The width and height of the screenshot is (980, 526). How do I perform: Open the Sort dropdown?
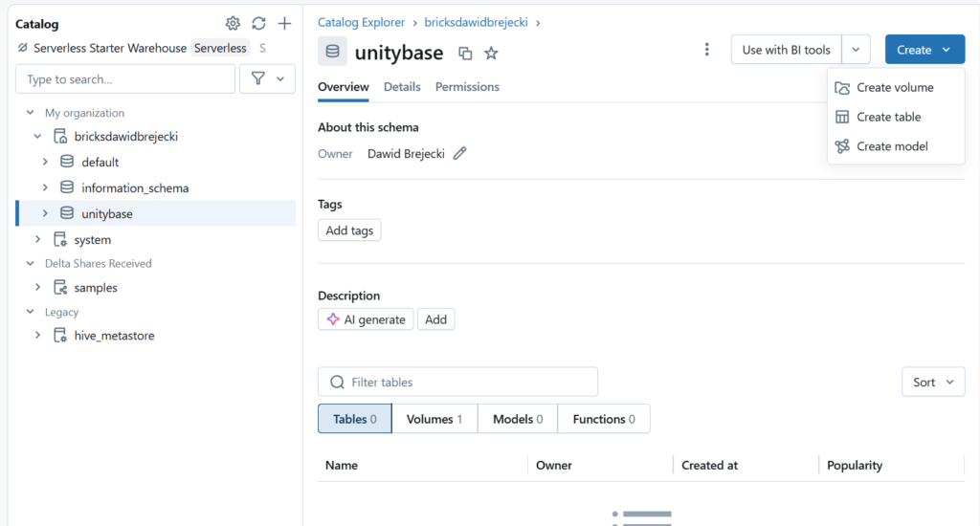click(x=933, y=382)
